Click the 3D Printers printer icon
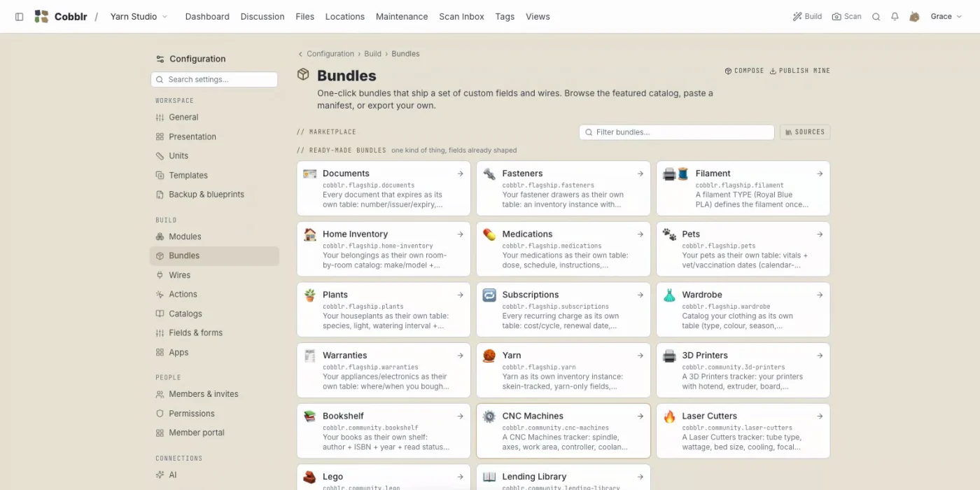 pos(669,356)
